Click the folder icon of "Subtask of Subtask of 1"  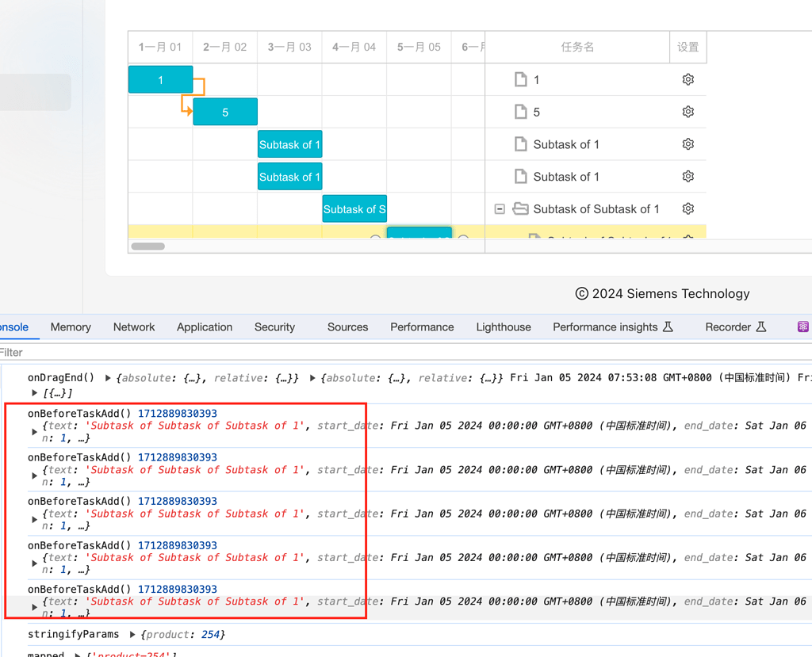tap(520, 208)
